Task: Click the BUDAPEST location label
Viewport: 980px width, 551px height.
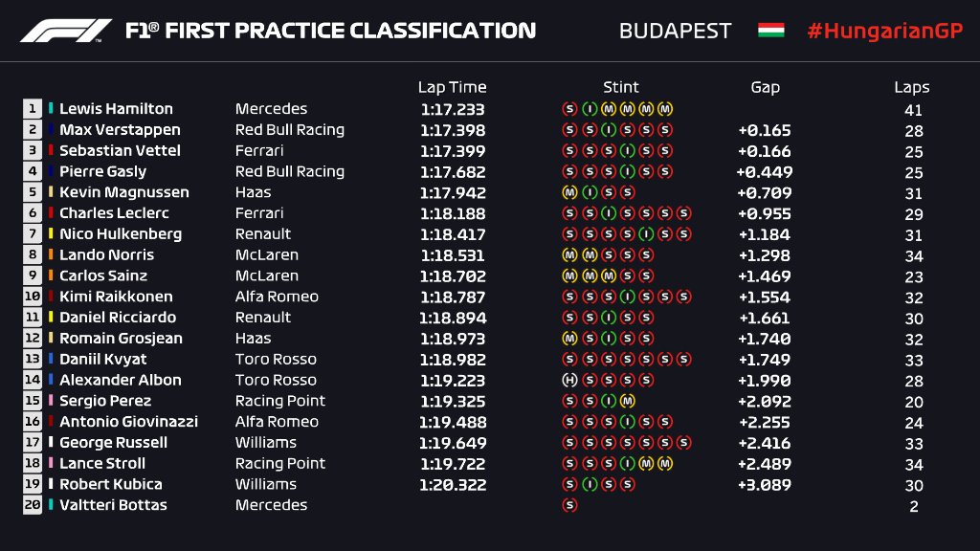Action: [x=675, y=31]
